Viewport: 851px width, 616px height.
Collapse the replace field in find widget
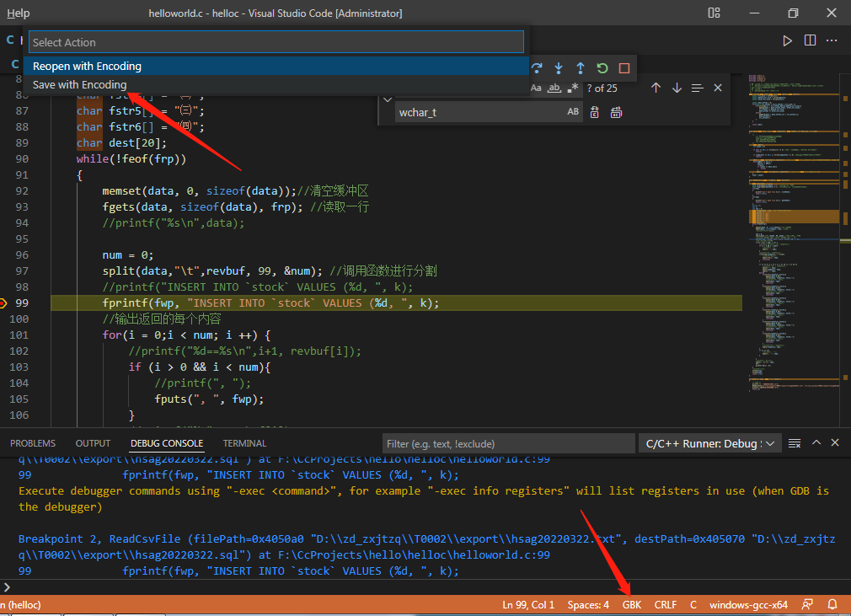point(388,99)
